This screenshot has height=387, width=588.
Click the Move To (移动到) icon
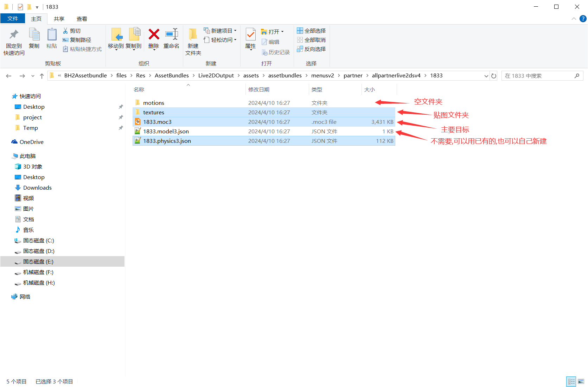pyautogui.click(x=116, y=34)
